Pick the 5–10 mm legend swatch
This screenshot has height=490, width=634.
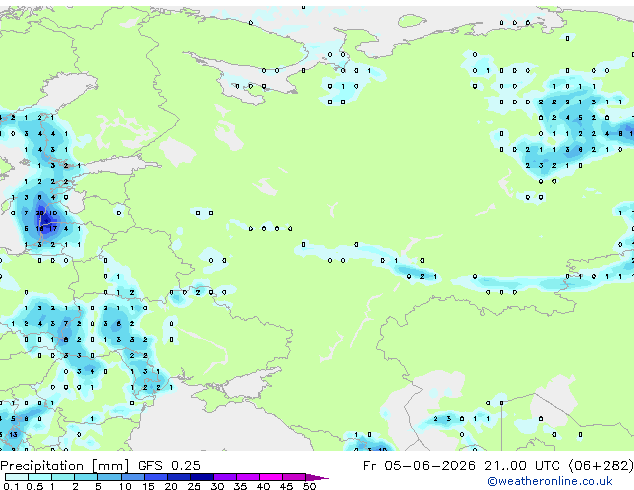pos(110,477)
